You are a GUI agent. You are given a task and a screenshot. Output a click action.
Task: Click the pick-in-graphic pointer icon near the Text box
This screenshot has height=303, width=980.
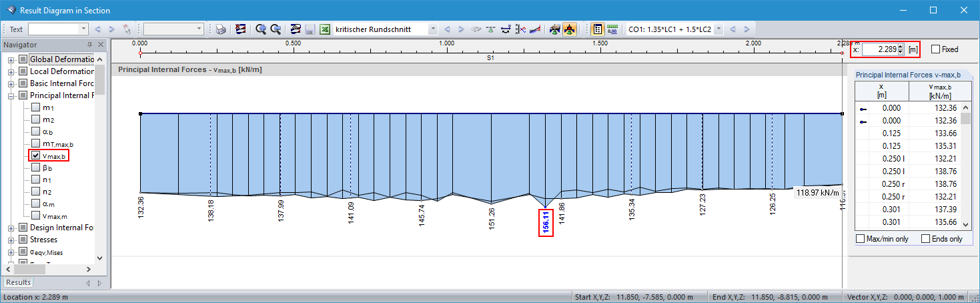click(x=127, y=29)
